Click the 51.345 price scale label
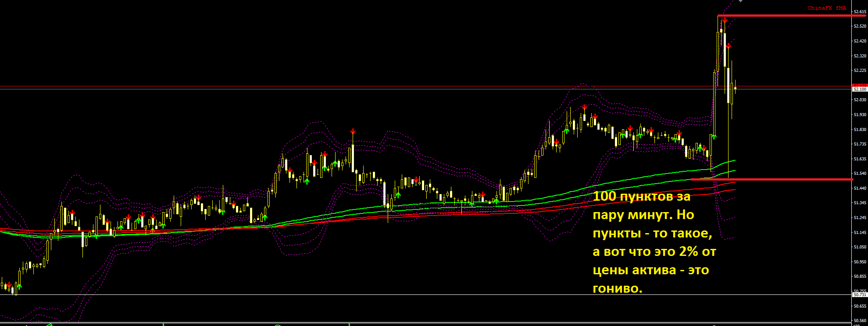 pyautogui.click(x=860, y=203)
